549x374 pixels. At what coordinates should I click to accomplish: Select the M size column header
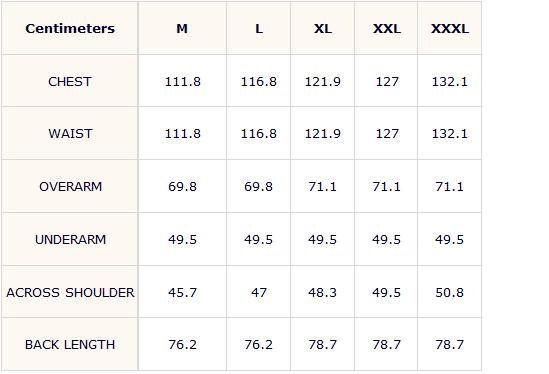coord(182,28)
